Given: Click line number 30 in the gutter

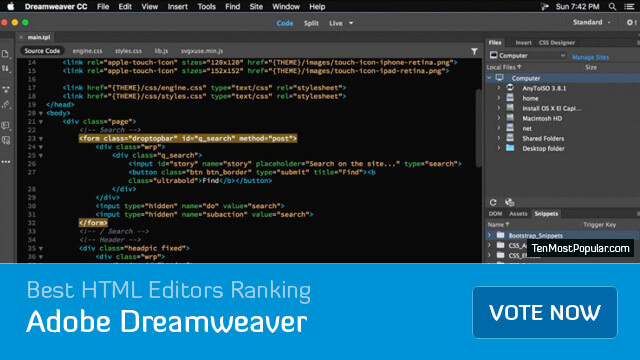Looking at the screenshot, I should point(32,206).
